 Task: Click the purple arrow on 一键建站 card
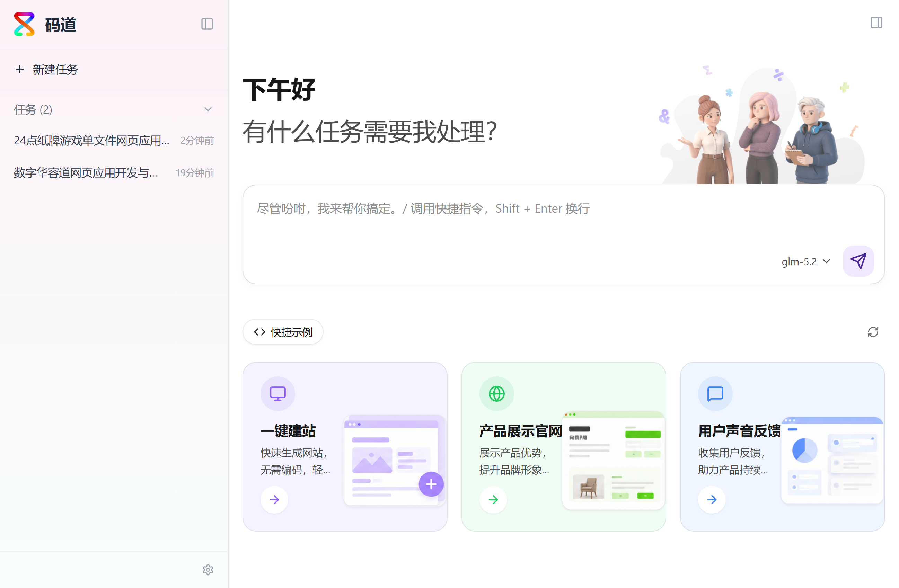coord(275,500)
